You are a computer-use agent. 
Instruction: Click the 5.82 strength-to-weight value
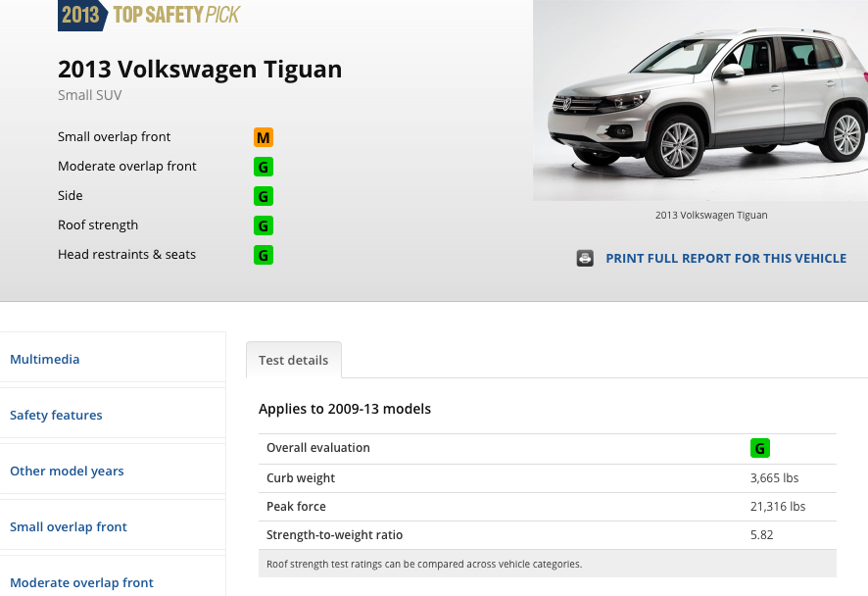(762, 535)
